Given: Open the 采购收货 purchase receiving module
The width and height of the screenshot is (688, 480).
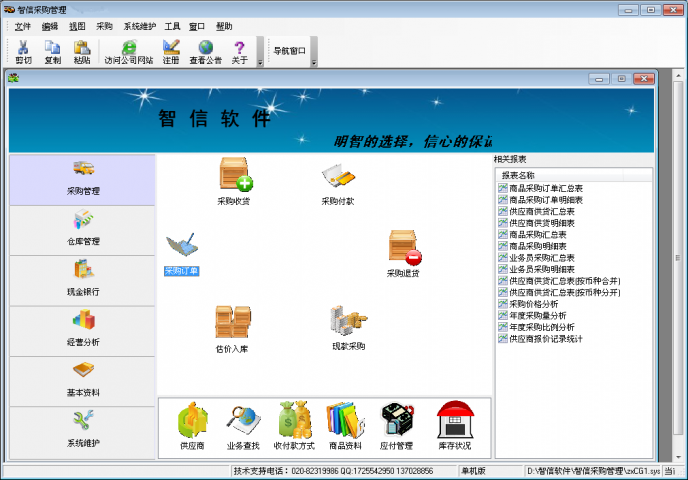Looking at the screenshot, I should (234, 176).
